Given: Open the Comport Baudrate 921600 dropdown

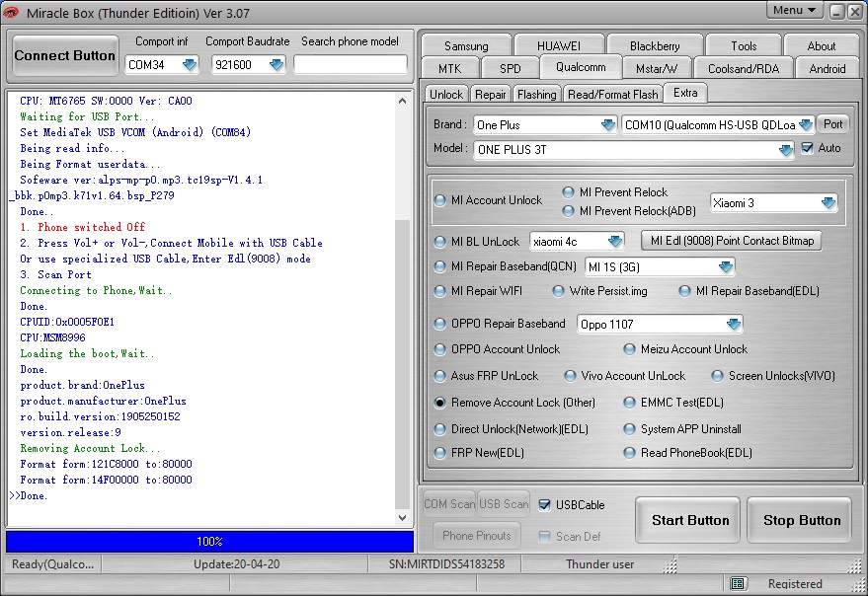Looking at the screenshot, I should click(x=276, y=65).
